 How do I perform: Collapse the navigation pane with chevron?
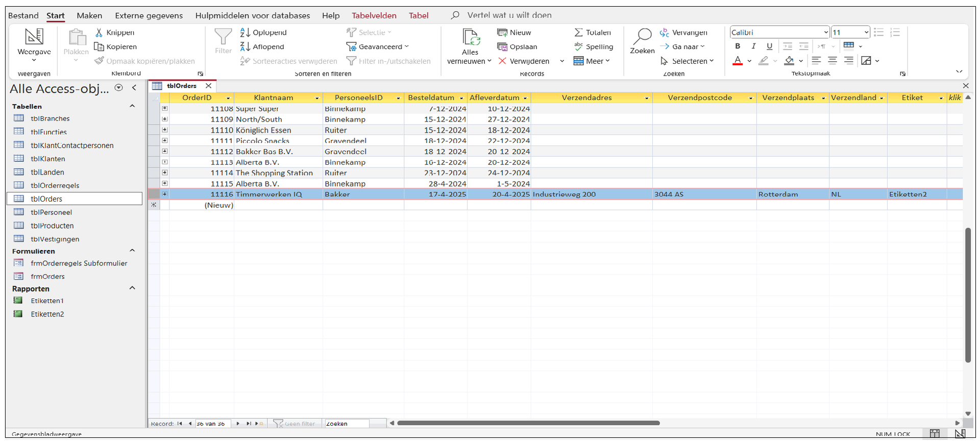click(134, 88)
